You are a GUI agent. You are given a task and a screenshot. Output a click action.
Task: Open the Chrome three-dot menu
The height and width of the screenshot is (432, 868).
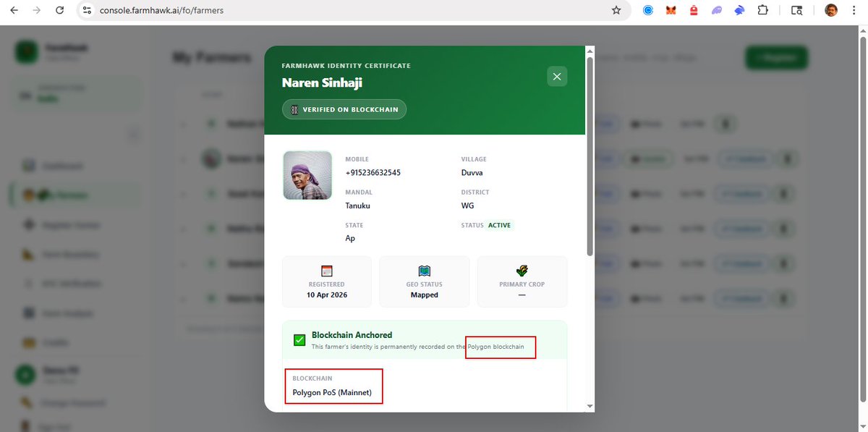click(854, 10)
